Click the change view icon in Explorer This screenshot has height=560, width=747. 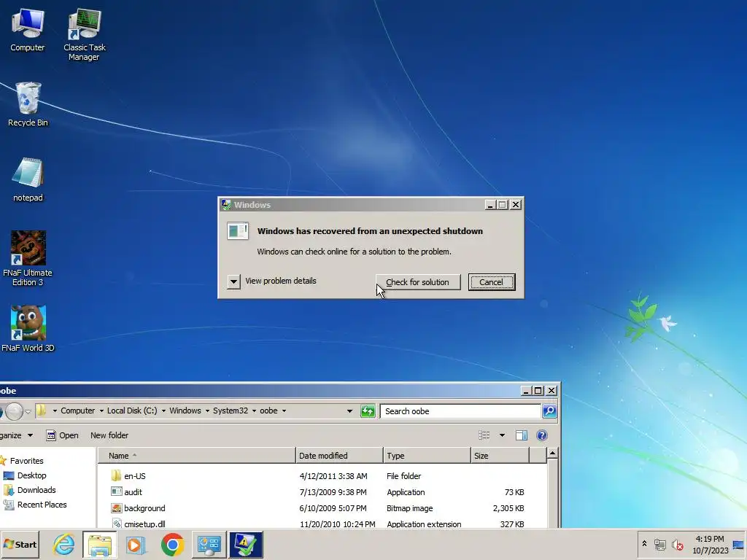484,435
